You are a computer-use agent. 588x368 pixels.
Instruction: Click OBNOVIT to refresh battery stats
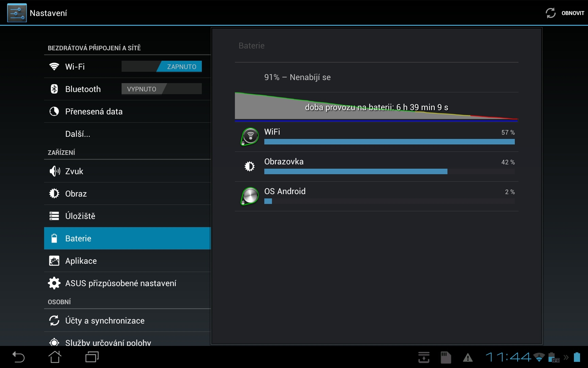point(564,13)
